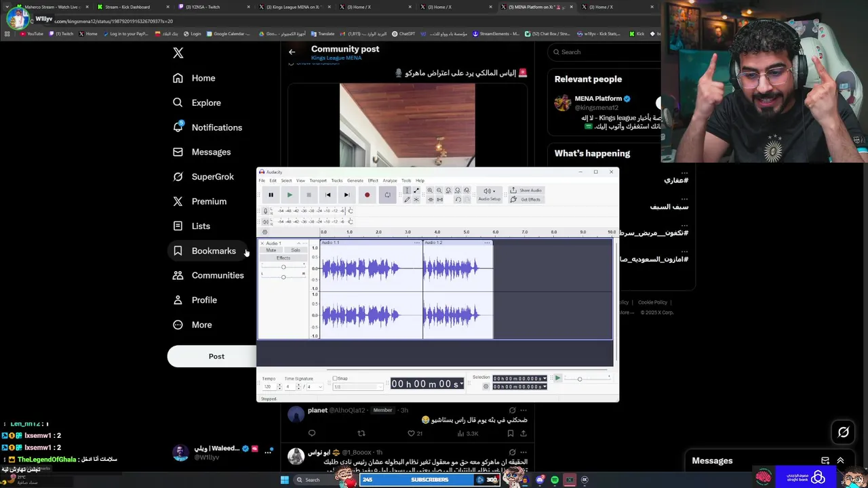Adjust the Audio 1 pan slider

click(x=283, y=277)
